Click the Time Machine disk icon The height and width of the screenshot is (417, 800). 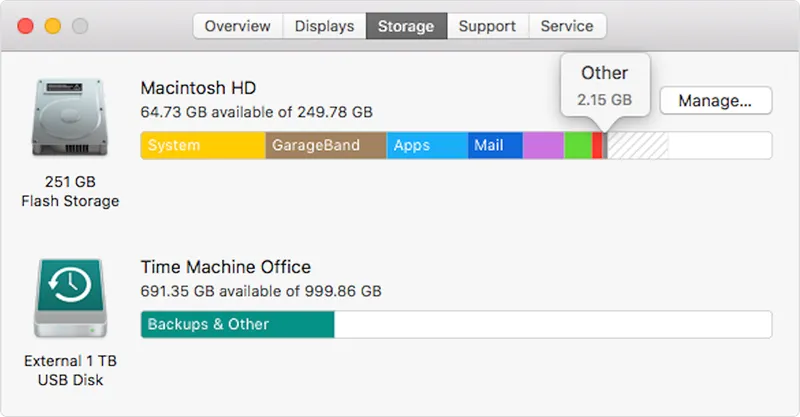[70, 298]
